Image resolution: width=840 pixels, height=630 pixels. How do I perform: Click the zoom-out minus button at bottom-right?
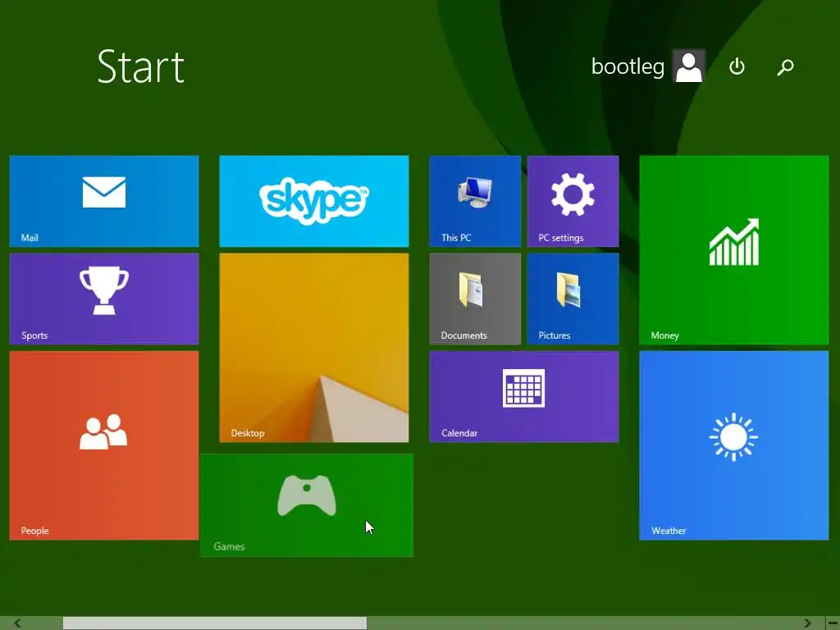(x=833, y=623)
